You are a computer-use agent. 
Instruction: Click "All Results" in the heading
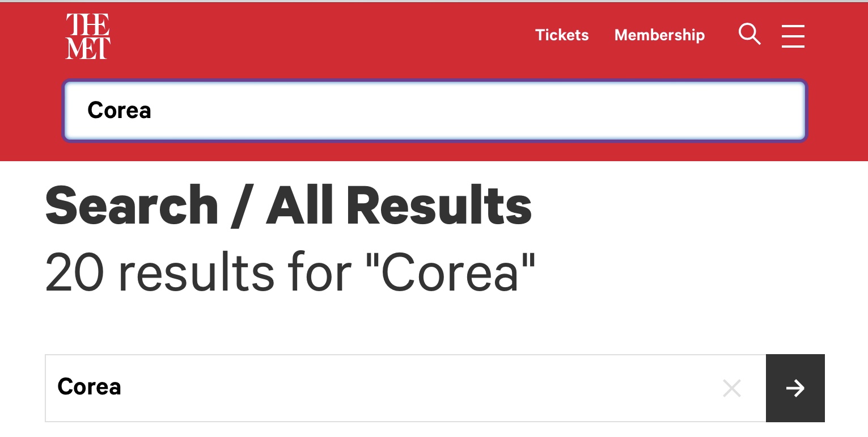point(399,207)
